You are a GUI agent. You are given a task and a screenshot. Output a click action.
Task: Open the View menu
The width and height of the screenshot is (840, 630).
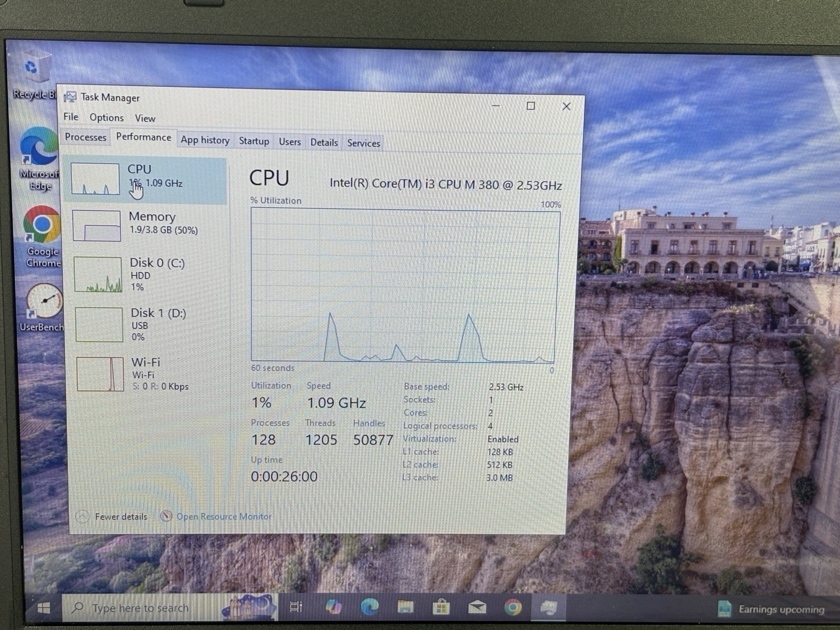pos(145,118)
